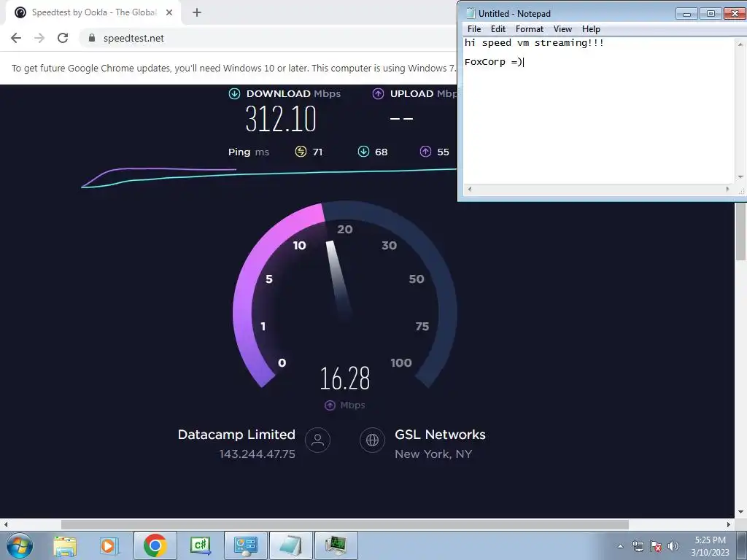Open the Notepad View menu
Image resolution: width=747 pixels, height=560 pixels.
point(562,29)
